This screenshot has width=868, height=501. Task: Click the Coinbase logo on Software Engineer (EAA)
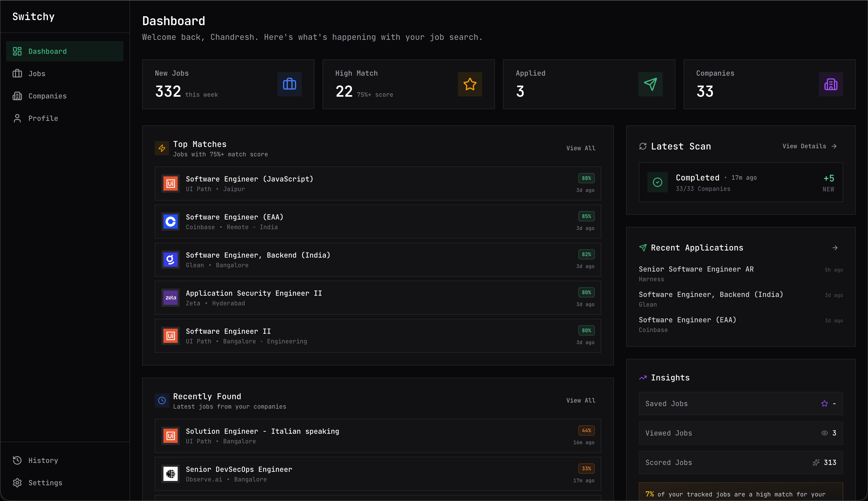tap(170, 222)
